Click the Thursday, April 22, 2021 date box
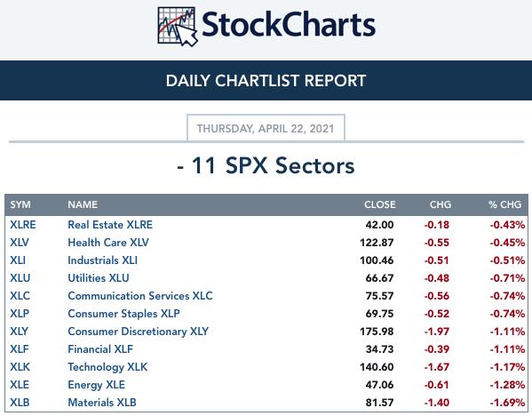Screen dimensions: 532x416 pos(266,128)
